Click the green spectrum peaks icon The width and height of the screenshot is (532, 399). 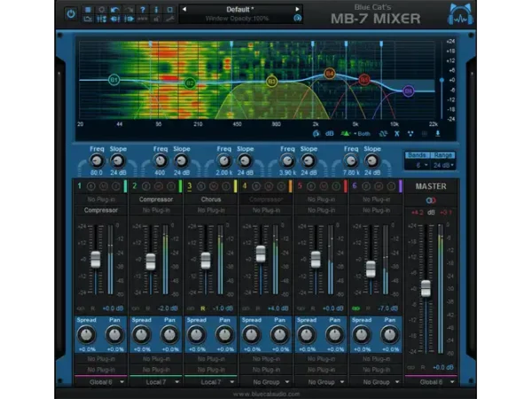pos(346,134)
